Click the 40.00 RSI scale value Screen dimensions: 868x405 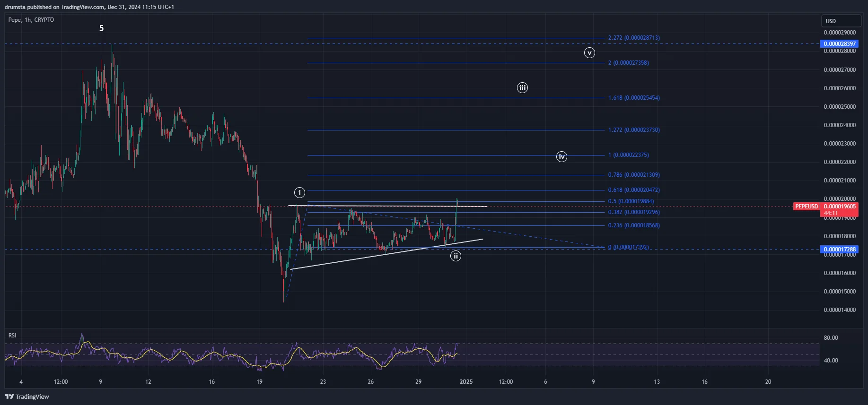(x=831, y=361)
